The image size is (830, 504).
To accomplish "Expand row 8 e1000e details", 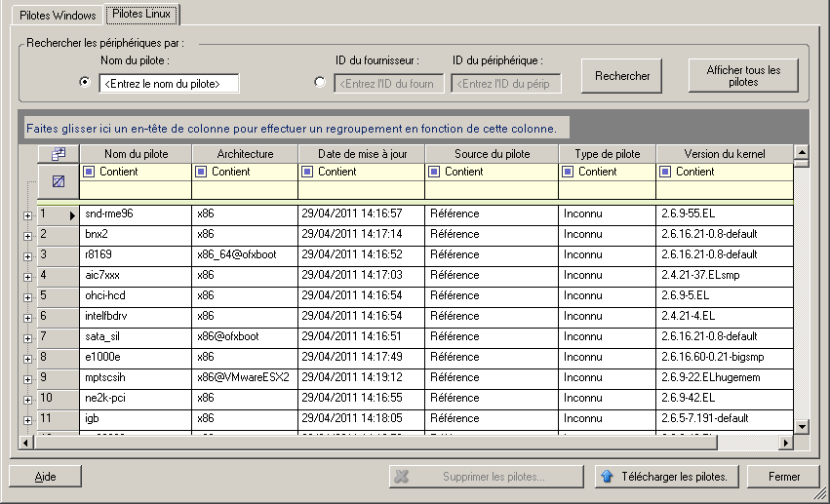I will pos(27,358).
